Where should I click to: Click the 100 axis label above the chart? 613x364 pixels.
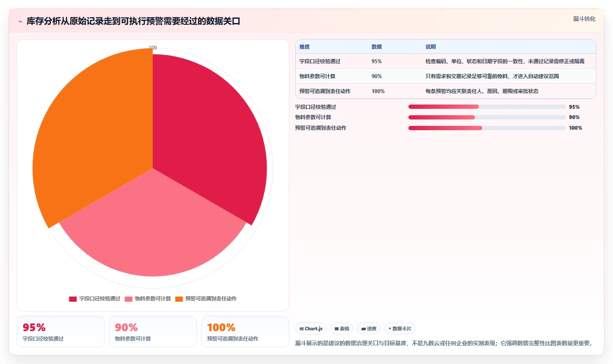(153, 48)
